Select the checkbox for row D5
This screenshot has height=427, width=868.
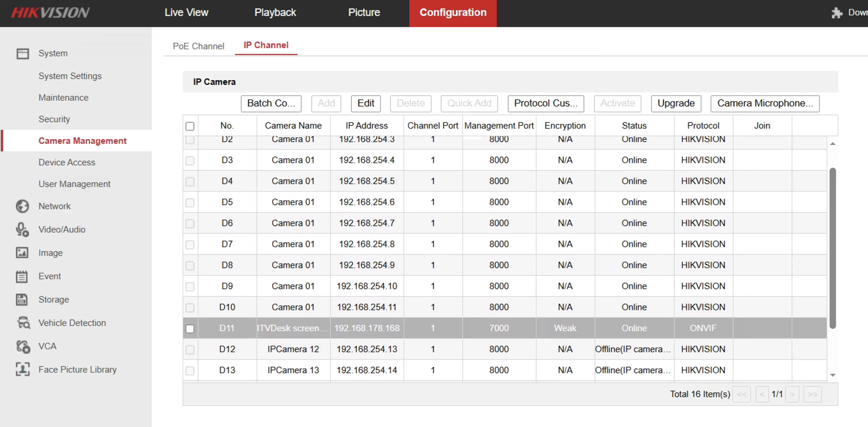click(190, 202)
